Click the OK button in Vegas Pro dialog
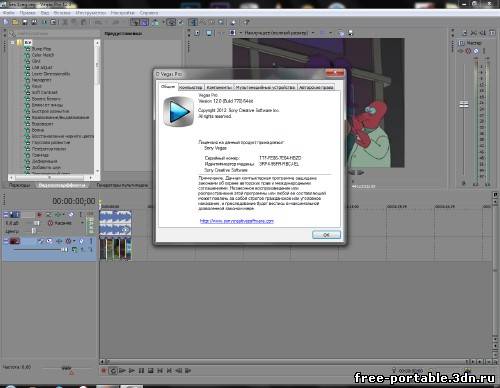 point(326,235)
